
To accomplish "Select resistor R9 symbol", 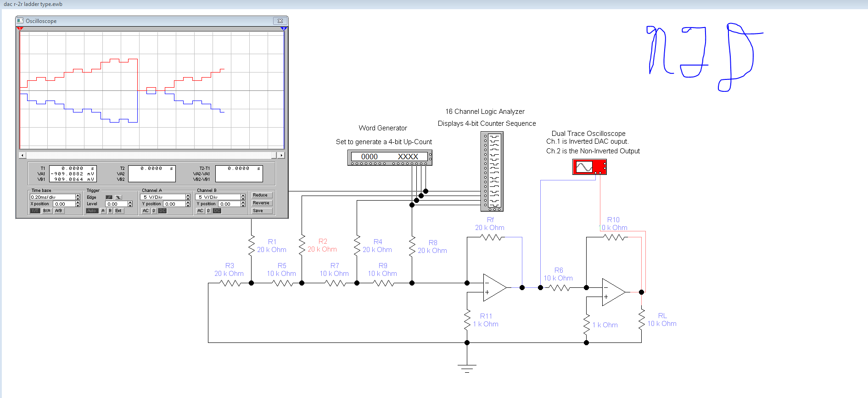I will point(384,283).
